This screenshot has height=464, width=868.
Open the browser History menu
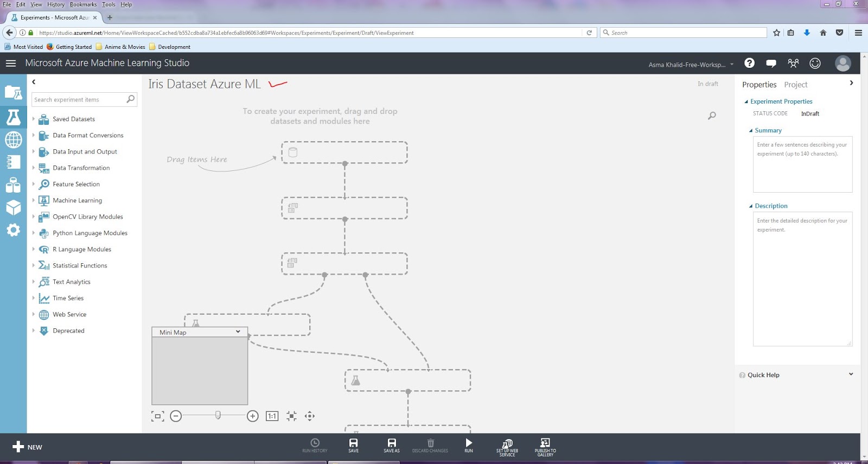pyautogui.click(x=55, y=4)
